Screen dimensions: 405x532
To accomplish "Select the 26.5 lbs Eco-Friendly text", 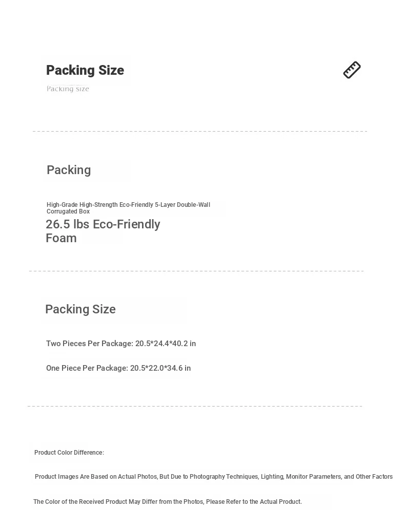I will pos(103,224).
